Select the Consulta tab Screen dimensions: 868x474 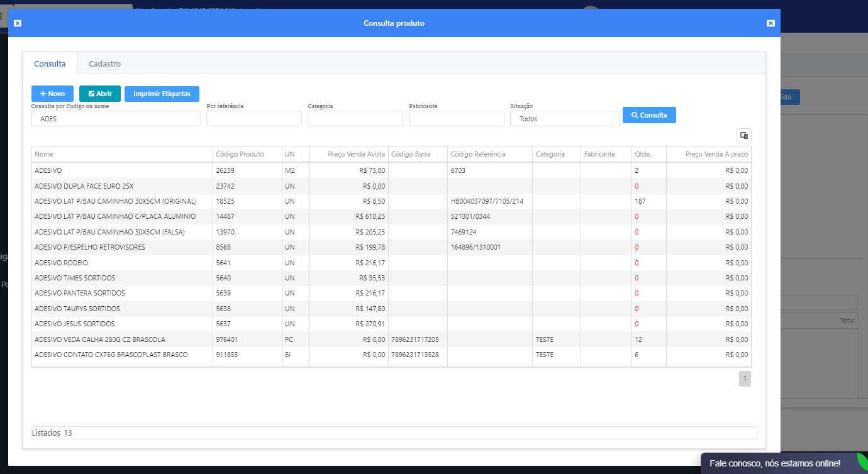pos(50,63)
